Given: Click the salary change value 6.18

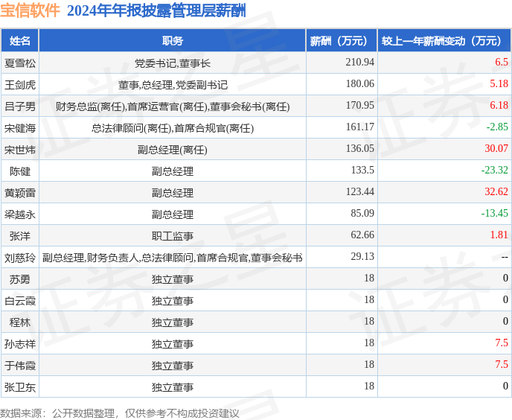Looking at the screenshot, I should tap(499, 105).
